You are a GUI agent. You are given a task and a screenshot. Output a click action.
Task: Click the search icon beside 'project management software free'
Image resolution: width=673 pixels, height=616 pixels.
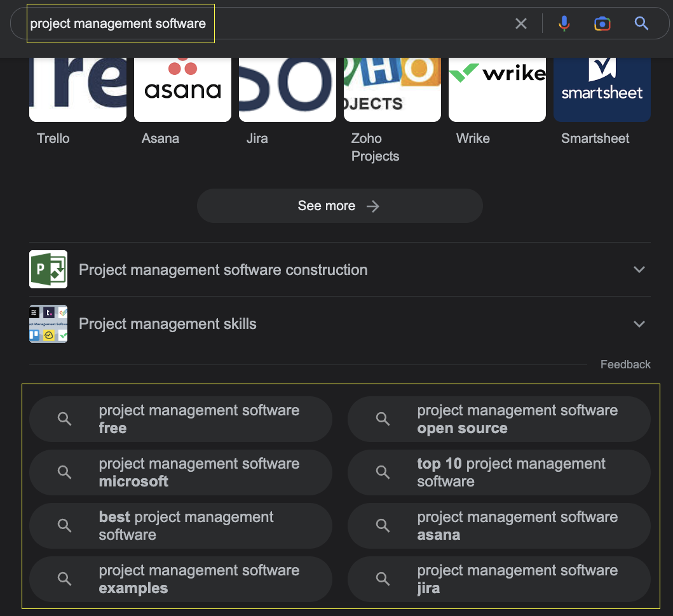[64, 419]
